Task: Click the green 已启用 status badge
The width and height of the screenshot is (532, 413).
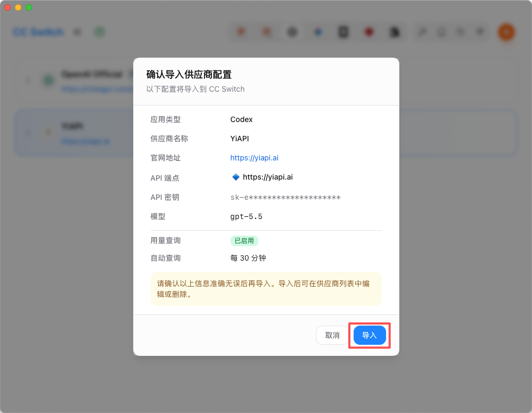Action: (244, 240)
